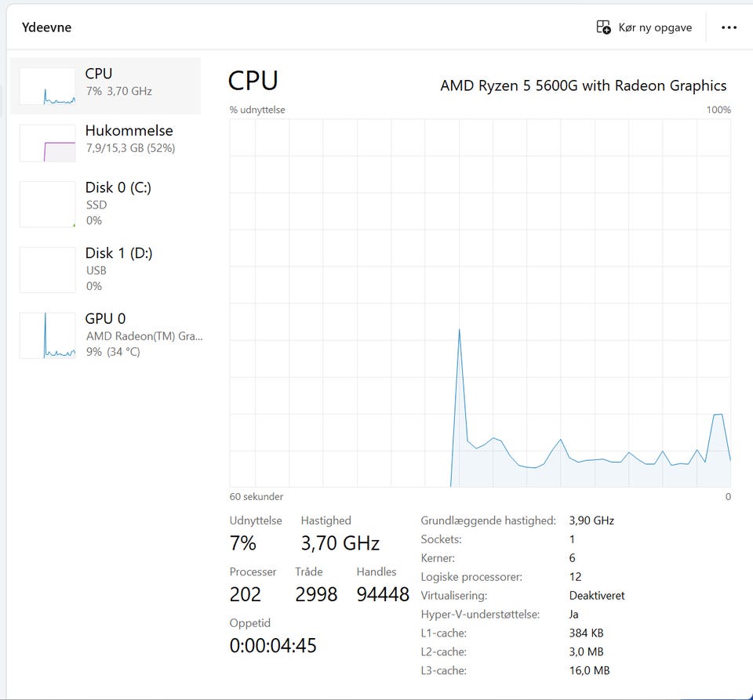Click the Ydeevne page title

[x=46, y=27]
